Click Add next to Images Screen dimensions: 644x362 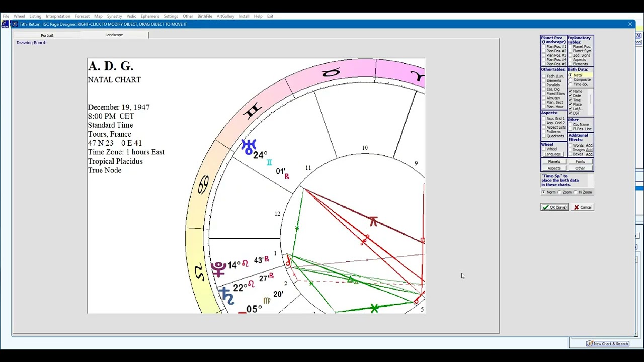[589, 150]
